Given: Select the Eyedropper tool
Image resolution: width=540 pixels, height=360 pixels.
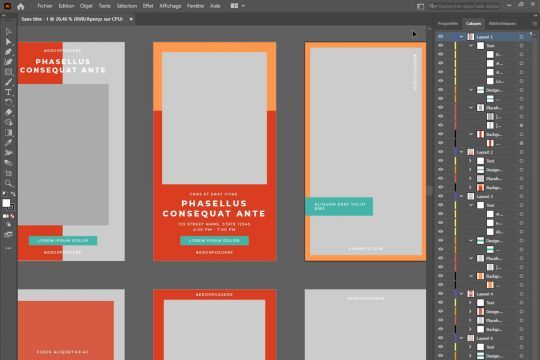Looking at the screenshot, I should pos(8,143).
